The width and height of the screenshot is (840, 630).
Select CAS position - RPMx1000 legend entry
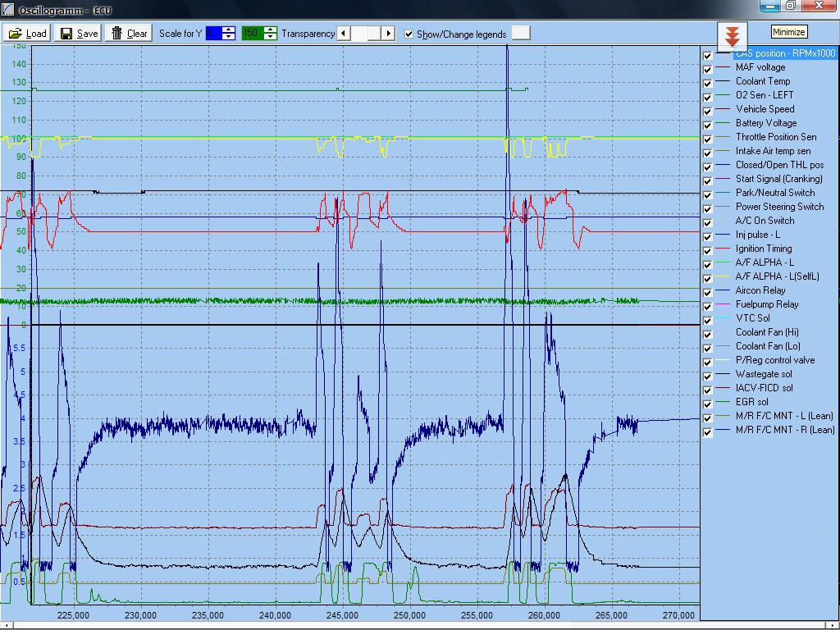[784, 53]
